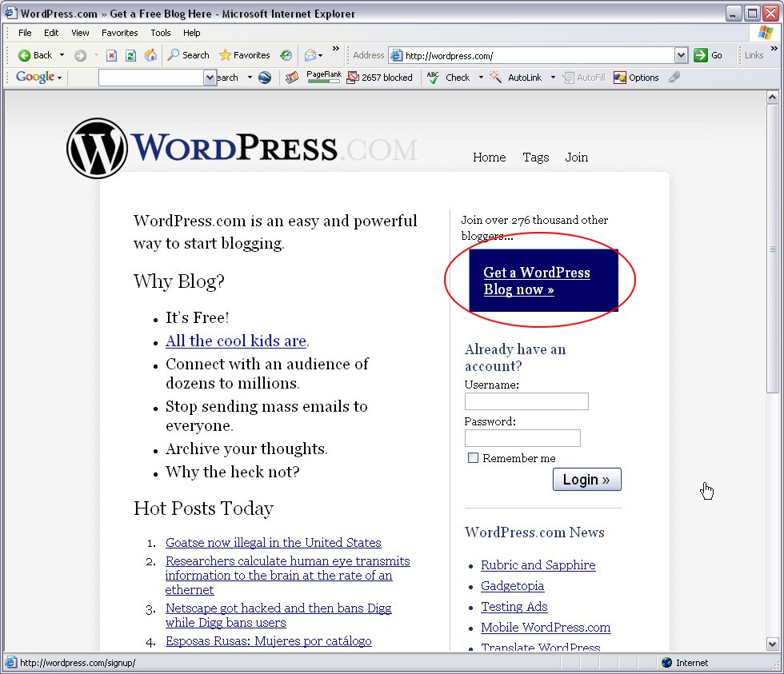Click the Internet Explorer title bar icon
Image resolution: width=784 pixels, height=674 pixels.
click(x=11, y=13)
